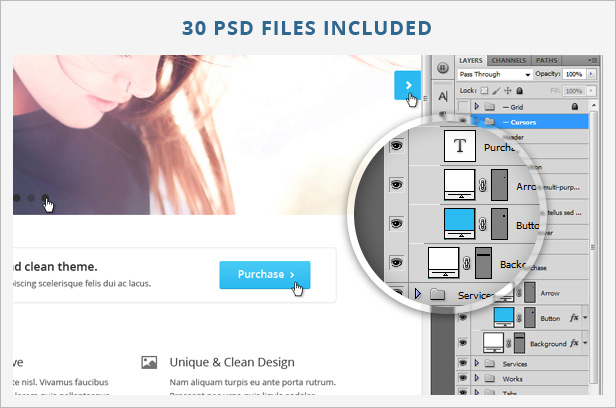Click the padlock on the Grid group
Screen dimensions: 616x408
pos(575,106)
